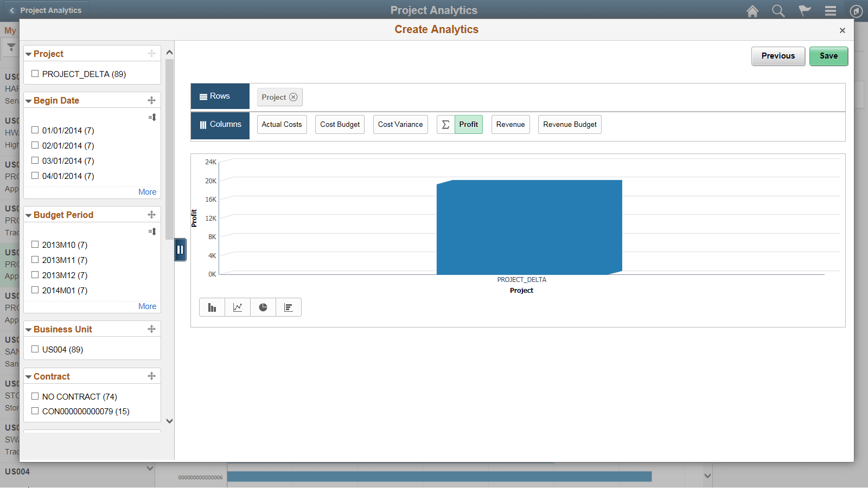Switch chart to pie chart view
Image resolution: width=868 pixels, height=488 pixels.
click(263, 307)
